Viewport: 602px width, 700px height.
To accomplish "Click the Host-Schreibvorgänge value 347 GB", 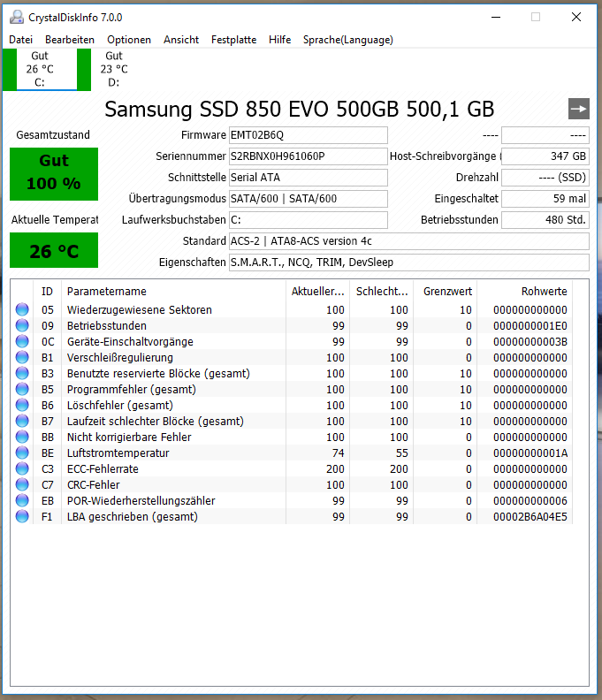I will click(x=545, y=156).
